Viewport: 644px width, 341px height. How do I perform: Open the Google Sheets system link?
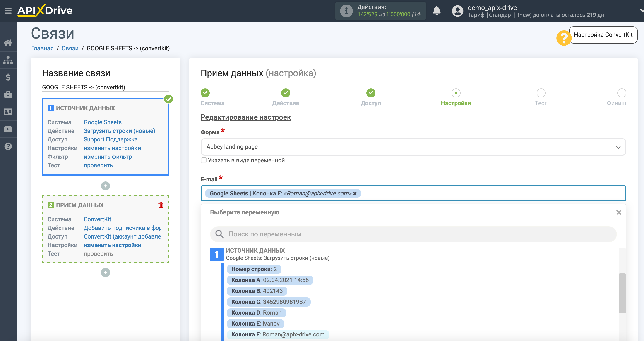[103, 122]
